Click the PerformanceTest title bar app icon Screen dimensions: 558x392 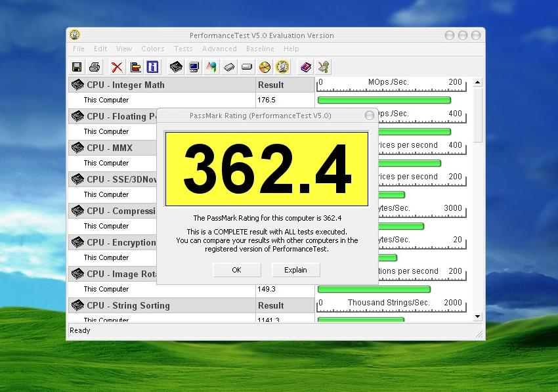pyautogui.click(x=75, y=35)
